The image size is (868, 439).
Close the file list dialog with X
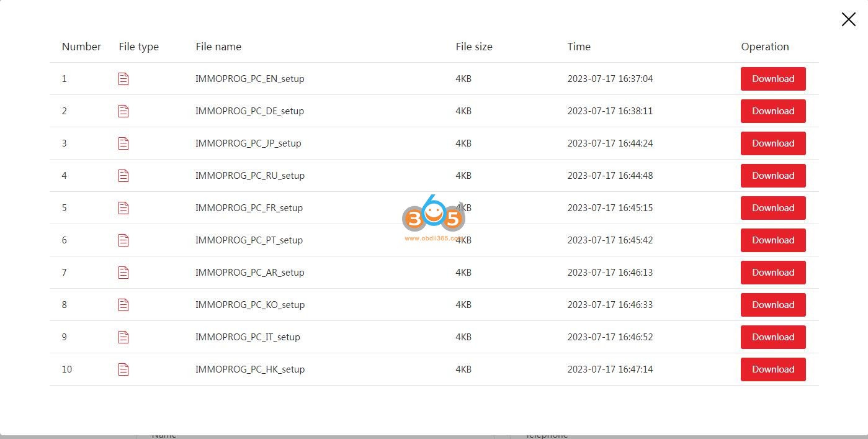(848, 19)
